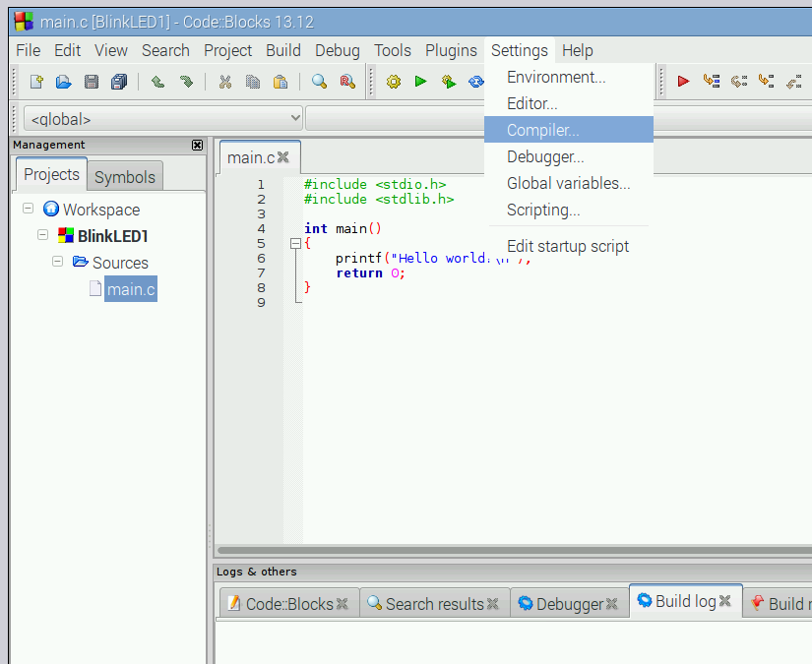Continue debugging with the red arrow
The height and width of the screenshot is (664, 812).
click(x=683, y=82)
